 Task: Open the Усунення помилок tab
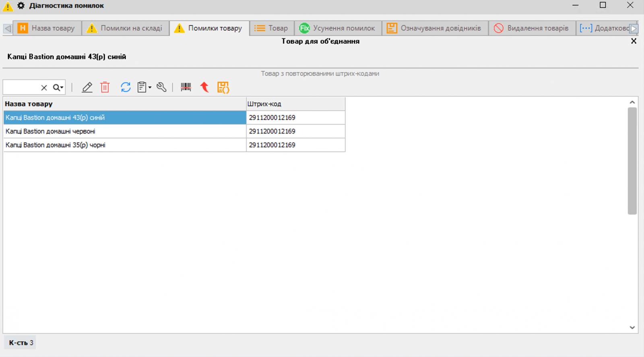(338, 28)
